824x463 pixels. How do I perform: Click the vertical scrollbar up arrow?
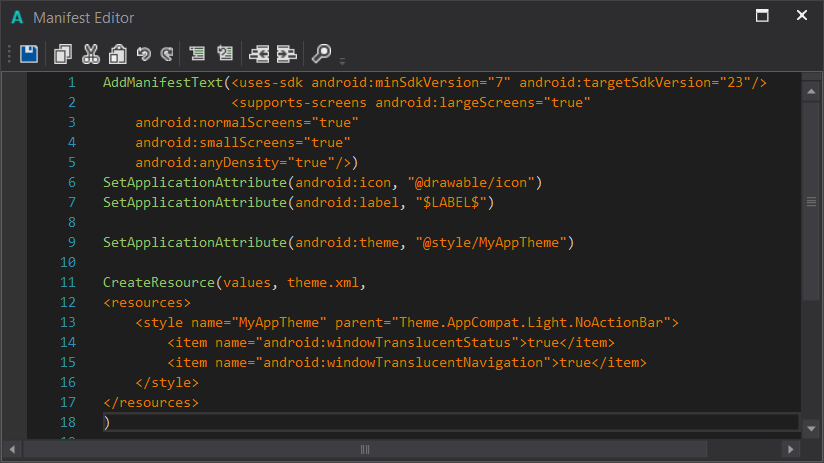click(x=811, y=91)
